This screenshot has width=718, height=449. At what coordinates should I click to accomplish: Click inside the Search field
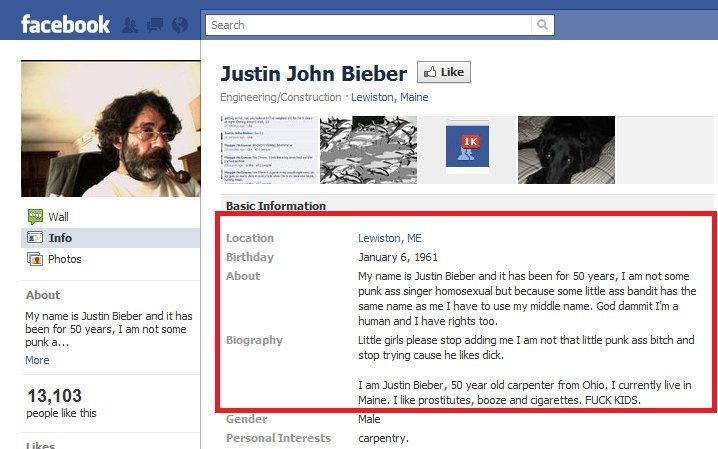(369, 25)
